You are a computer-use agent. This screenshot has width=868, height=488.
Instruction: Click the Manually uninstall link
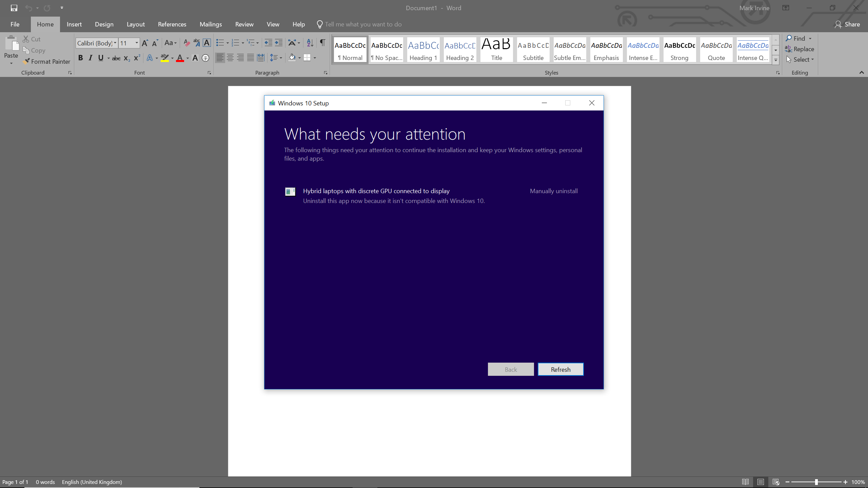coord(554,191)
